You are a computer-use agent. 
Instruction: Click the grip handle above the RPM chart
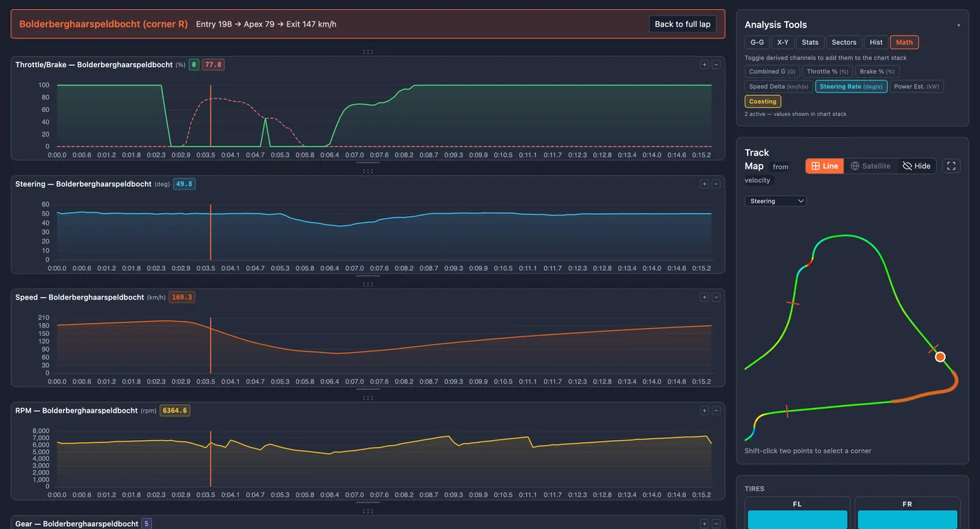click(x=367, y=398)
